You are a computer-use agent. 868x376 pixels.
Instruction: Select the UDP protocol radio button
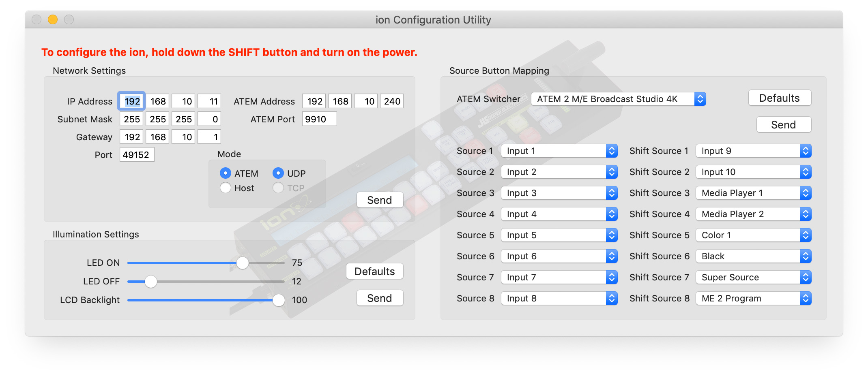[278, 173]
